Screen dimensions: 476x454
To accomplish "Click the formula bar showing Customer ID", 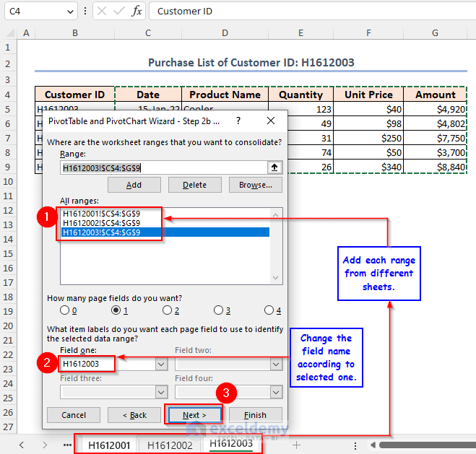I will coord(313,12).
